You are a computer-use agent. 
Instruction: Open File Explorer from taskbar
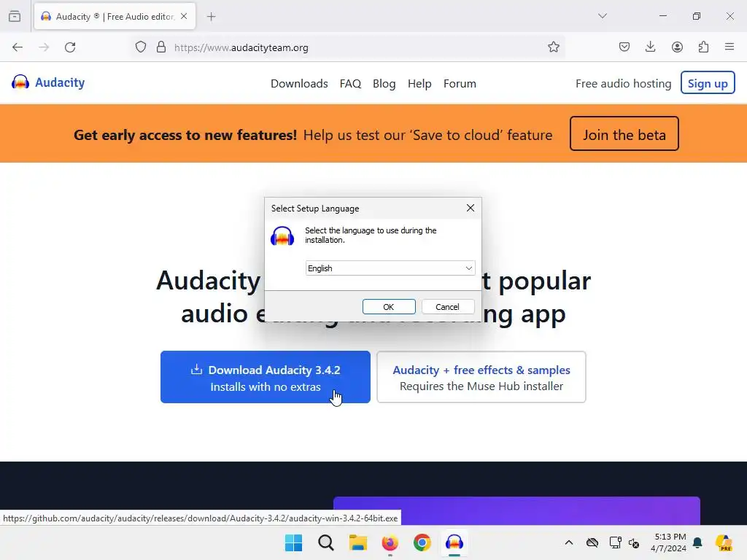pyautogui.click(x=357, y=542)
